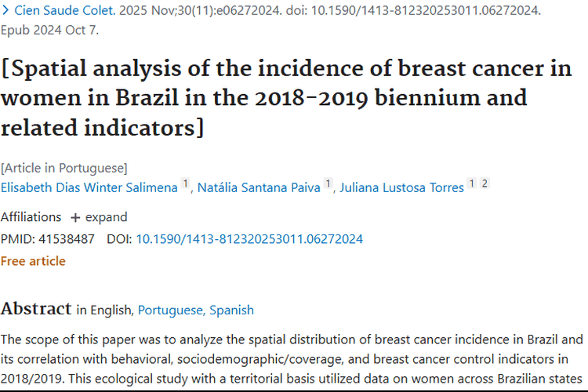
Task: Select the English abstract language
Action: click(112, 310)
